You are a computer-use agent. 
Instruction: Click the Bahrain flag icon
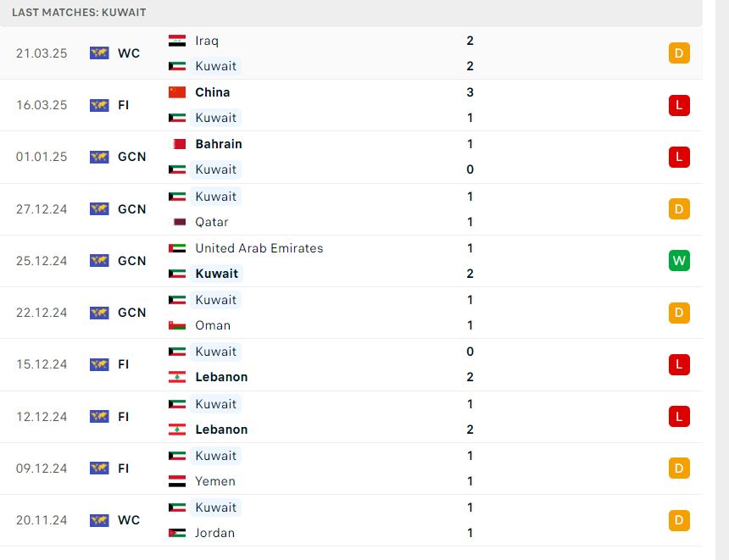pyautogui.click(x=176, y=144)
